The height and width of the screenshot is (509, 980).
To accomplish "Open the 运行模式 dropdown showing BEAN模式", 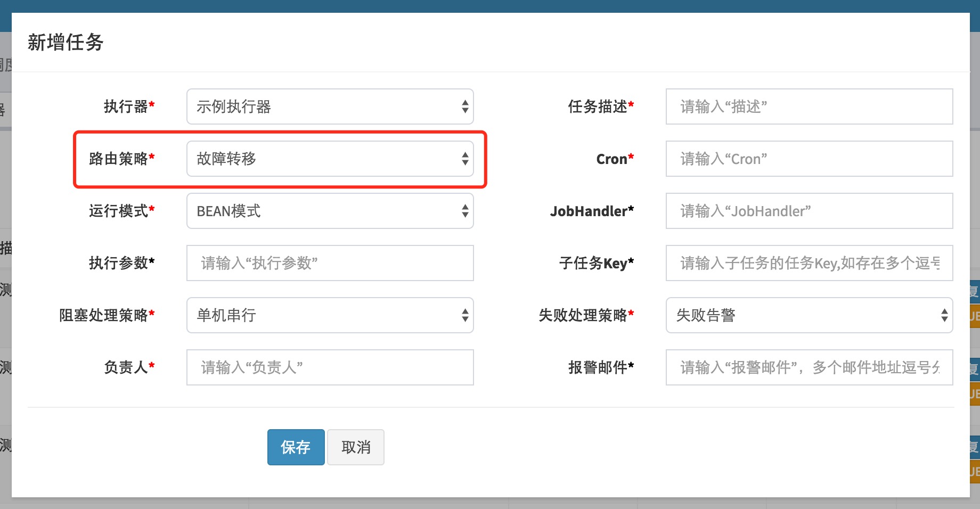I will 330,211.
